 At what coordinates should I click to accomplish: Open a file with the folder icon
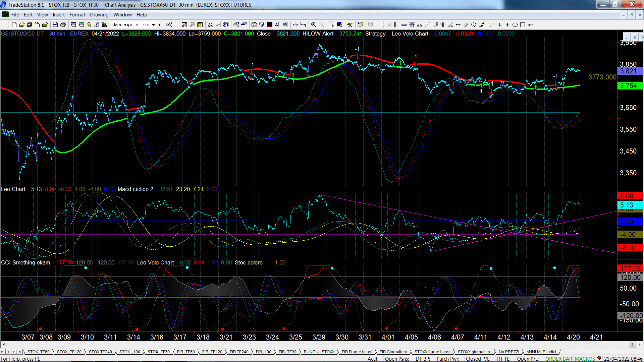22,25
